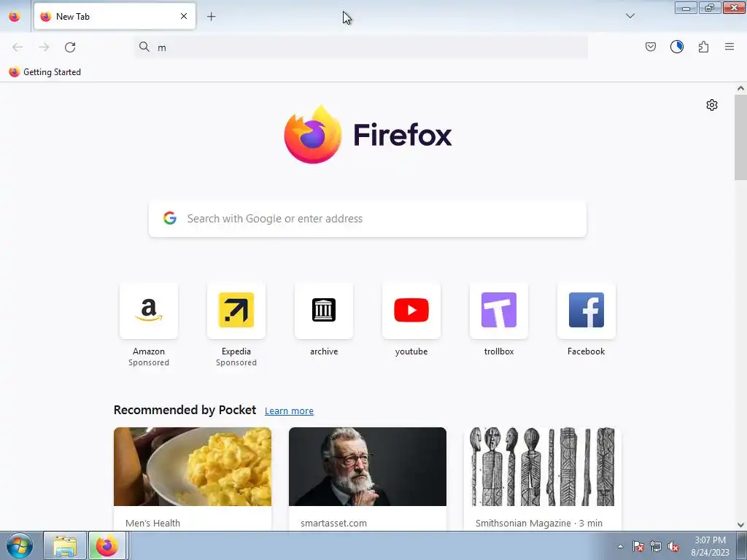Open Save to Pocket button

[x=650, y=47]
